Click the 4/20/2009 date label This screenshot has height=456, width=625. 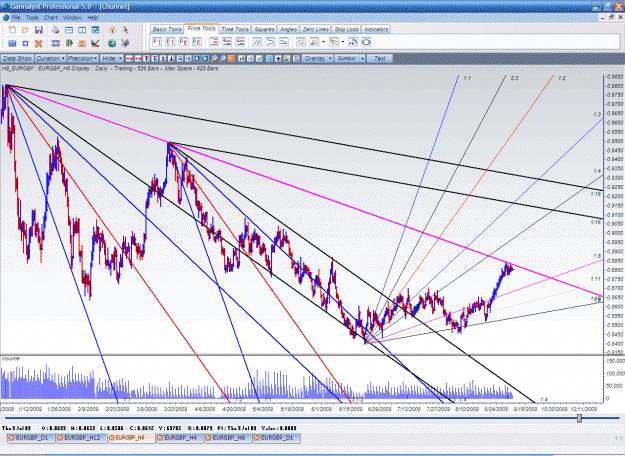pyautogui.click(x=234, y=409)
